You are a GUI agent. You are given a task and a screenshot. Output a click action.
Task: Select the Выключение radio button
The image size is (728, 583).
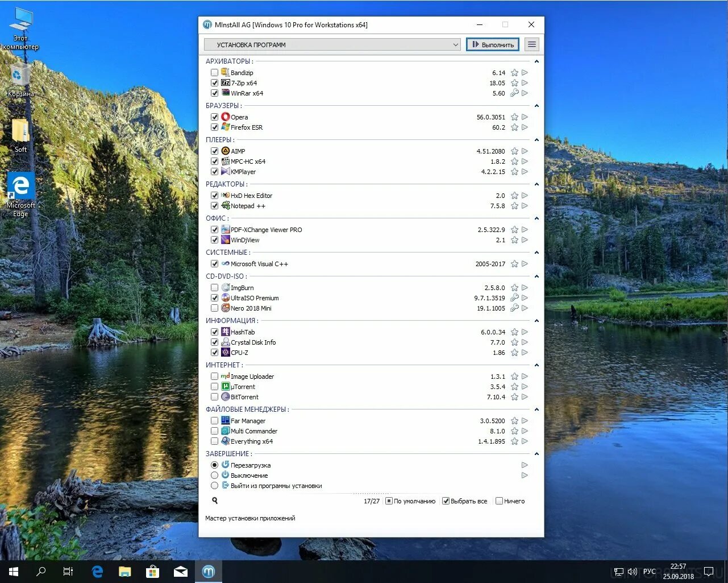[214, 476]
